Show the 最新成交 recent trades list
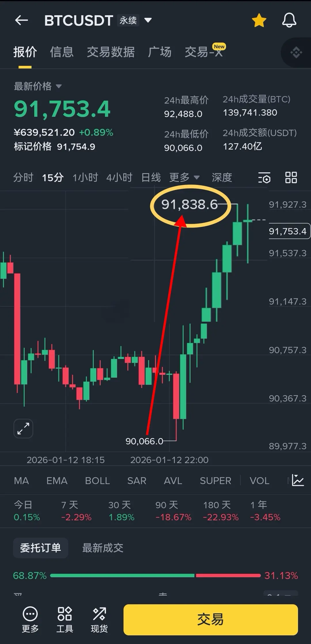311x644 pixels. pyautogui.click(x=103, y=548)
